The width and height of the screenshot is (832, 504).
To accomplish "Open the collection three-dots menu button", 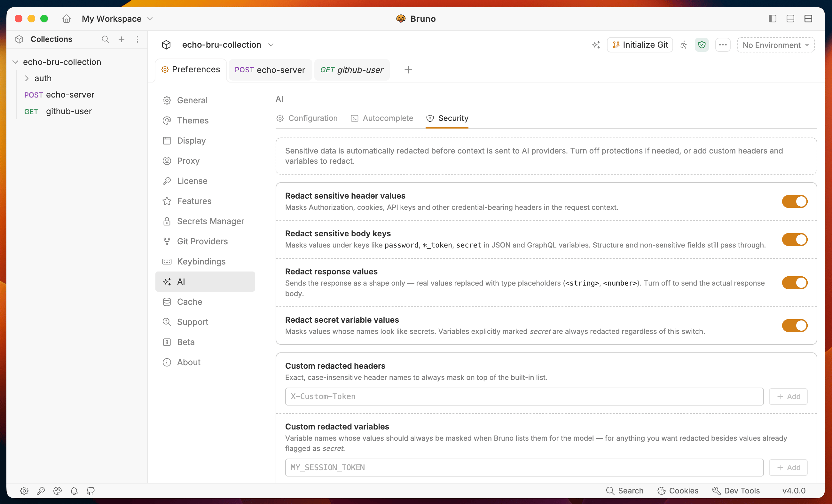I will pos(723,45).
